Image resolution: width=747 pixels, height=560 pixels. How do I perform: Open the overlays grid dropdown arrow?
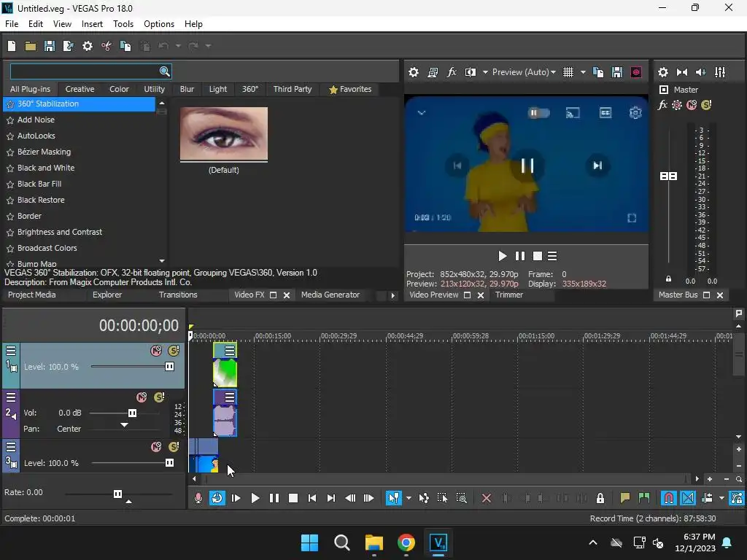pos(583,72)
